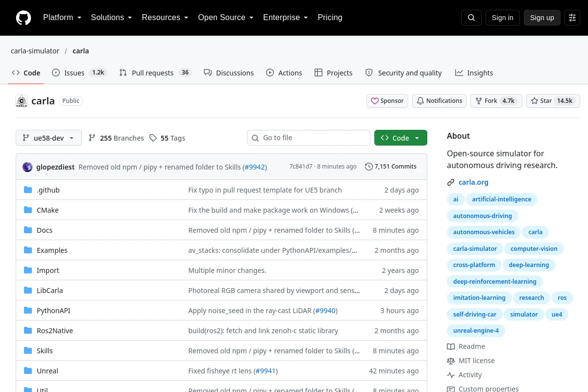
Task: Open the appearance settings sliders icon
Action: pos(572,18)
